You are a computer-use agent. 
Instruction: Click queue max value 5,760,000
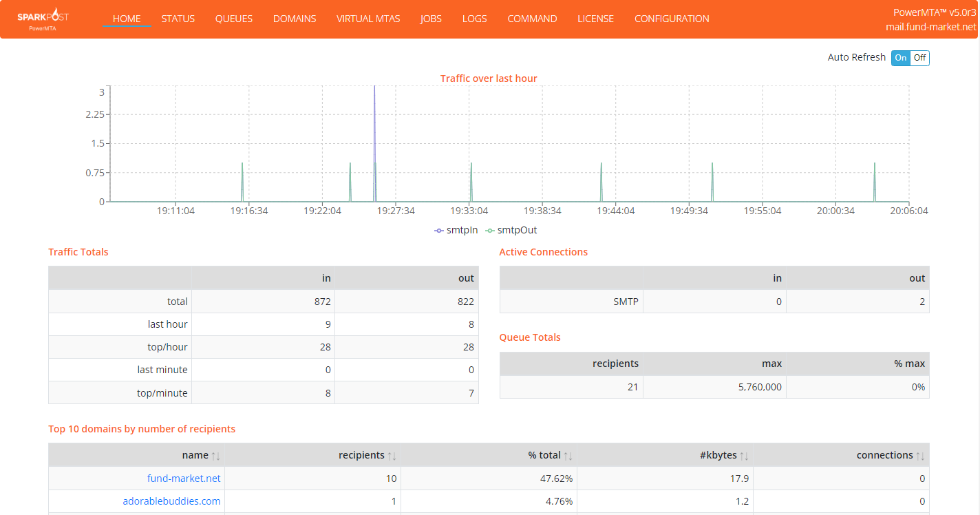point(760,387)
